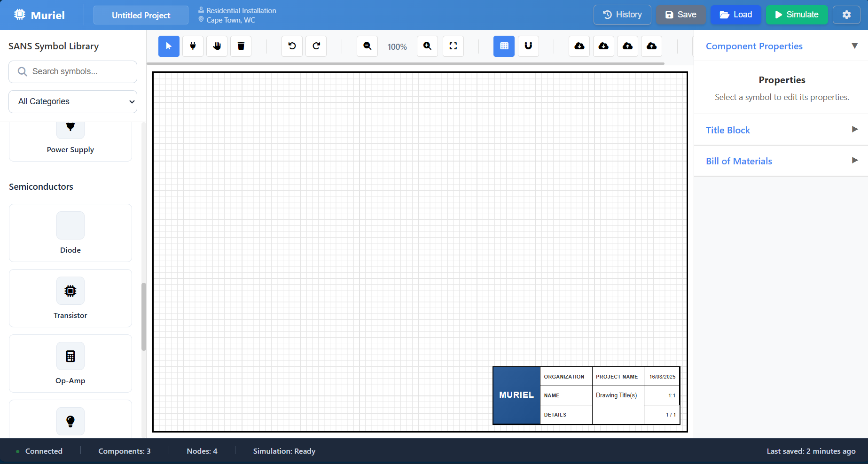Save the project
The image size is (868, 464).
681,15
